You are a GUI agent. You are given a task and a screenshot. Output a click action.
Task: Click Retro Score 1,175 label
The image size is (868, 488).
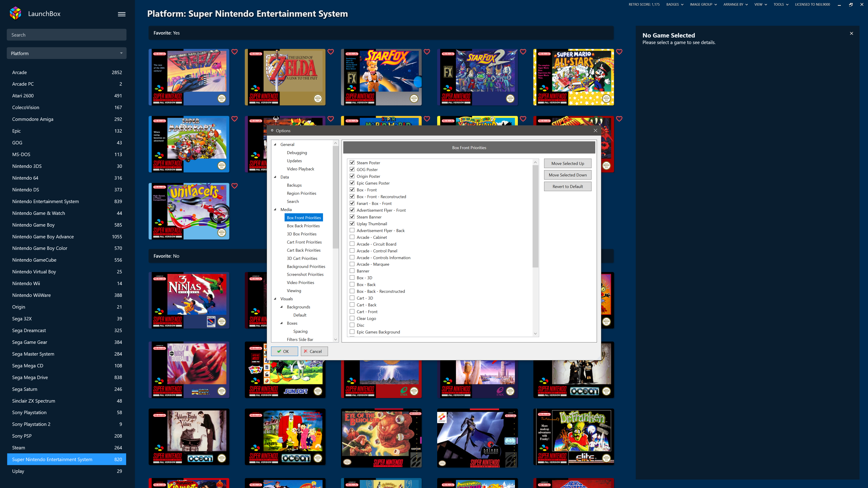point(644,4)
